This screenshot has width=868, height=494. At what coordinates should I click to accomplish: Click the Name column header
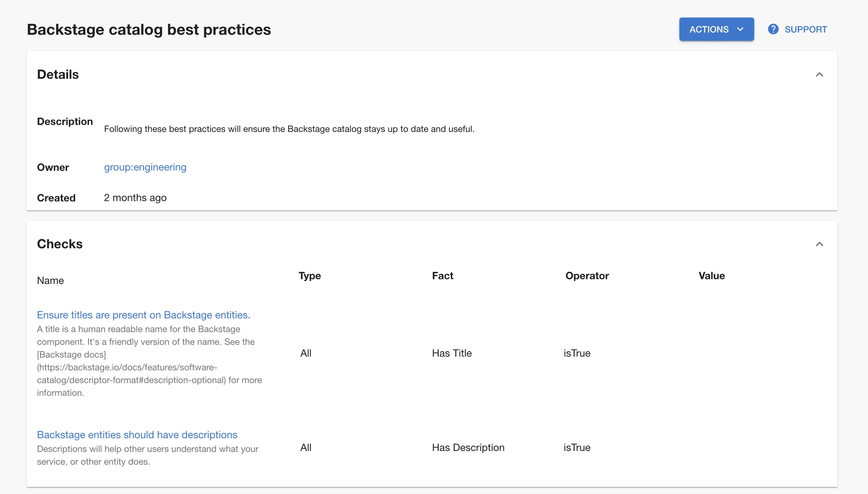[50, 280]
